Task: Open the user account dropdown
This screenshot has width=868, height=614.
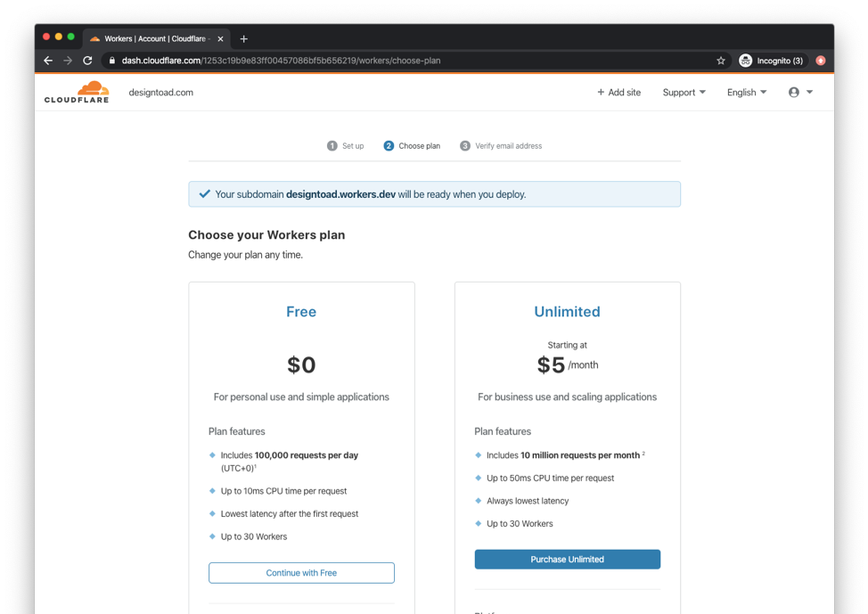Action: click(x=800, y=93)
